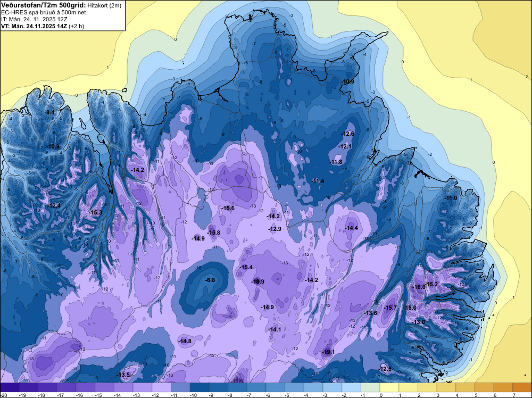Click the -14.4 temperature value
This screenshot has width=532, height=398.
[x=351, y=228]
